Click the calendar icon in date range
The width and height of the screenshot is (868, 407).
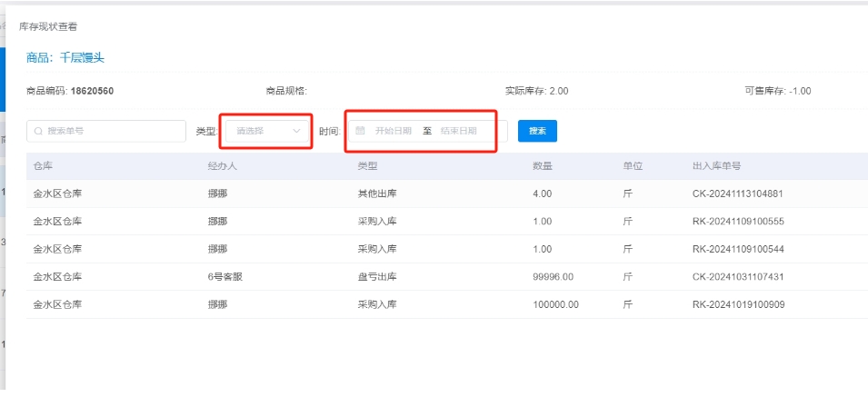click(x=360, y=131)
